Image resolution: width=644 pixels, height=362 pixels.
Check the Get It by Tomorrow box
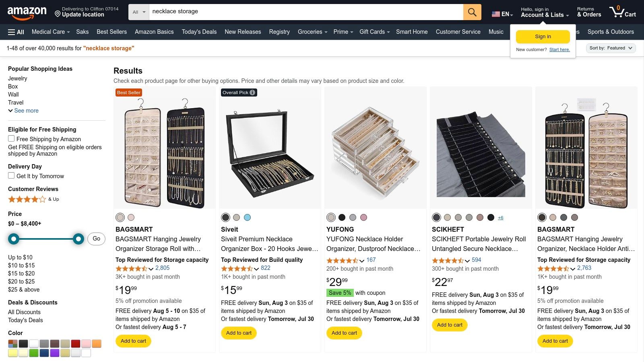pos(11,176)
